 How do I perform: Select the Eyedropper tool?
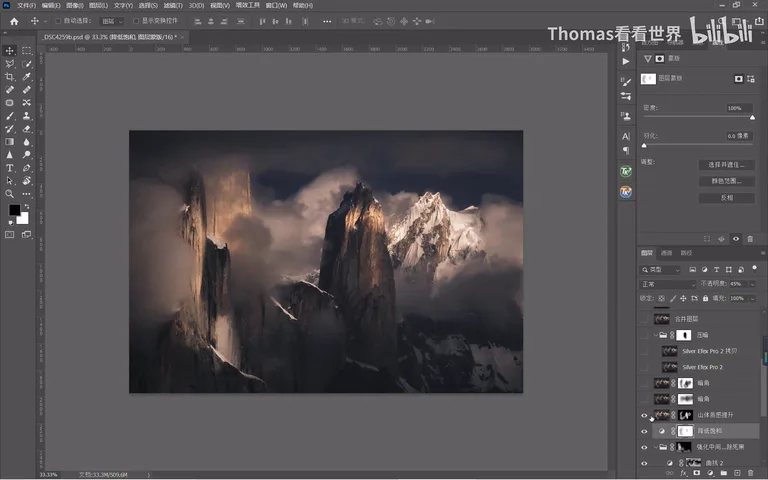(x=26, y=76)
